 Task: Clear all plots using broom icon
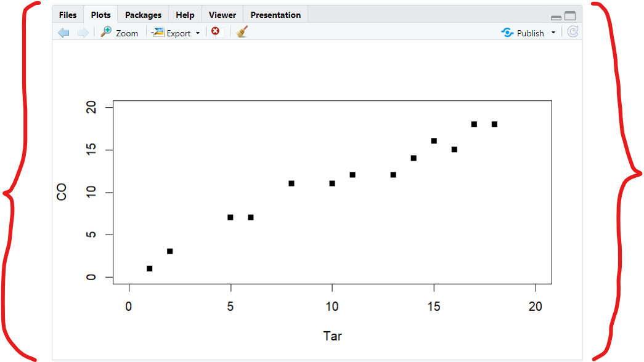242,31
